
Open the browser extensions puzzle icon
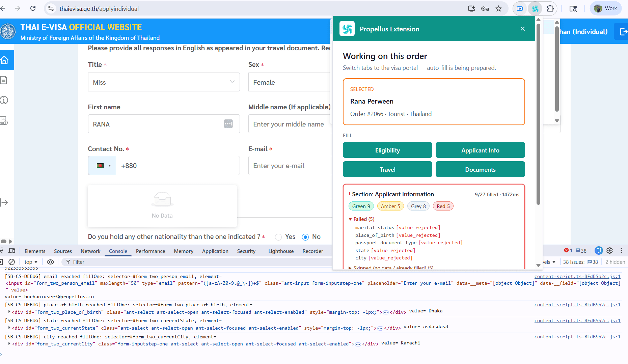point(550,8)
